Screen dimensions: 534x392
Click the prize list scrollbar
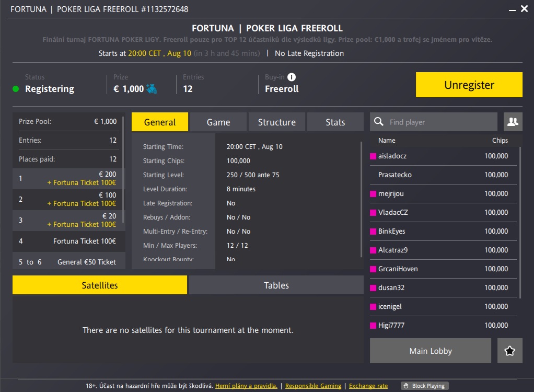tap(123, 170)
